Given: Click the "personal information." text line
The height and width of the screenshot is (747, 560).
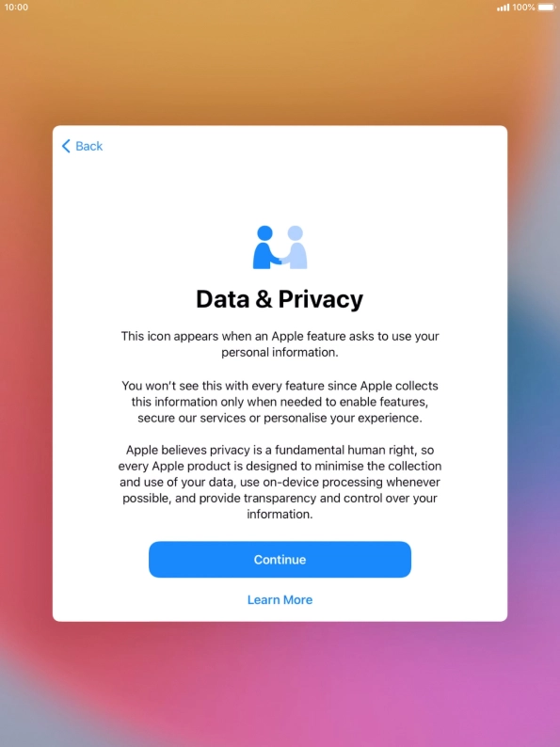Looking at the screenshot, I should (280, 353).
